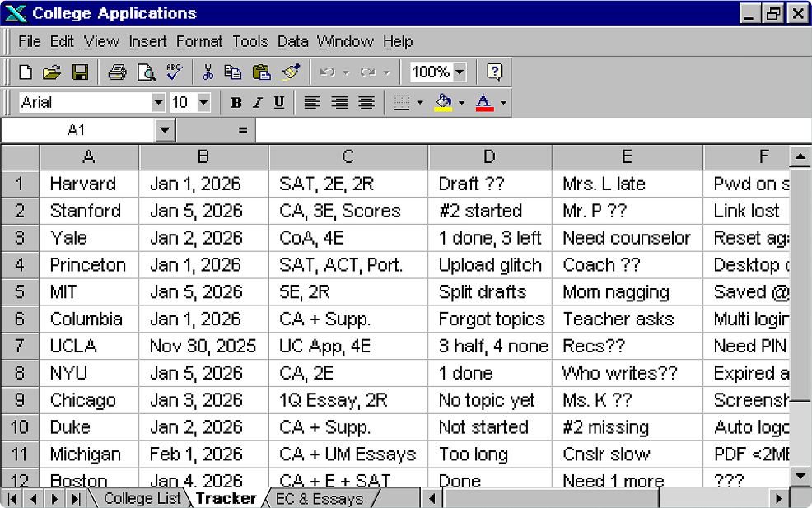Toggle Underline formatting

279,103
